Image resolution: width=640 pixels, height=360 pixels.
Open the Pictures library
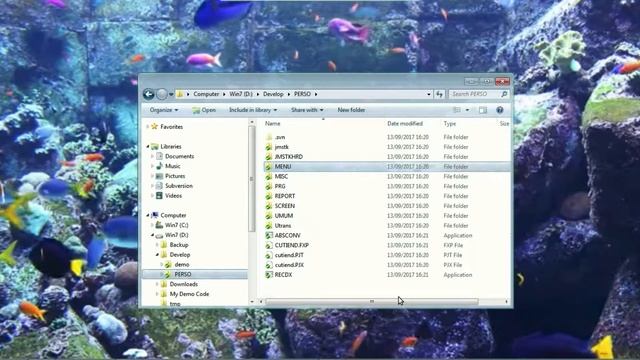point(175,176)
